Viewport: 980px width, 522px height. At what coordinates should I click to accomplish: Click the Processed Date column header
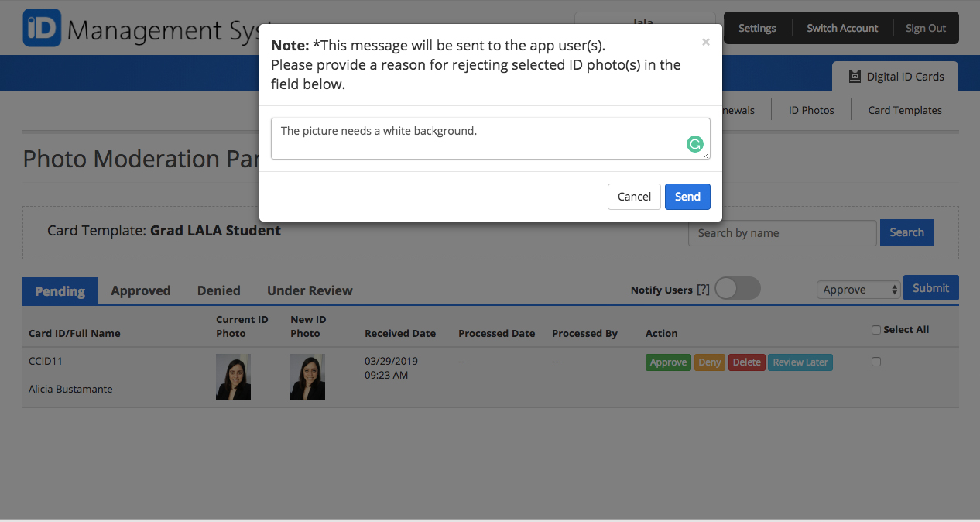tap(496, 333)
